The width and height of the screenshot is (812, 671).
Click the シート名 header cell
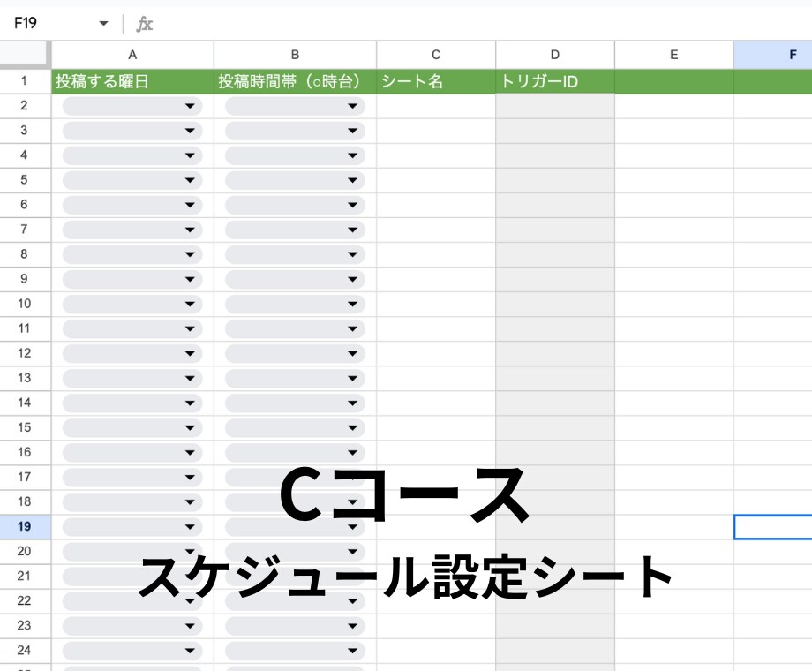436,81
